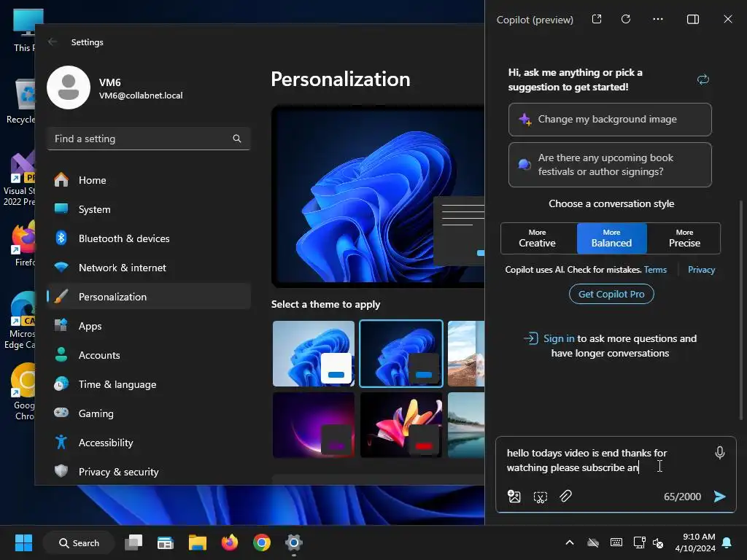Open the Windows Start menu
Viewport: 747px width, 560px height.
[23, 542]
